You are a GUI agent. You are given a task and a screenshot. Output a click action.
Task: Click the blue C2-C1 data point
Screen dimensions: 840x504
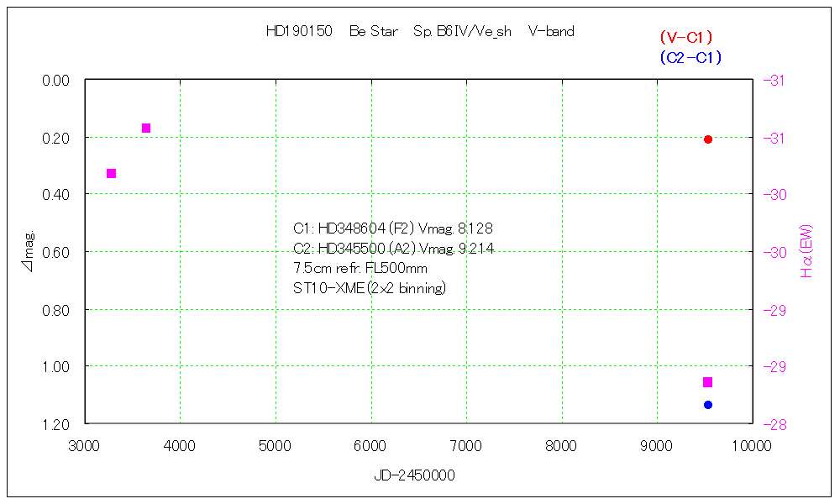(708, 405)
